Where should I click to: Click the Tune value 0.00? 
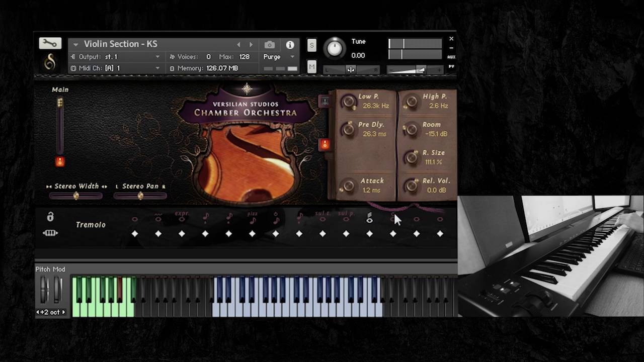(358, 55)
